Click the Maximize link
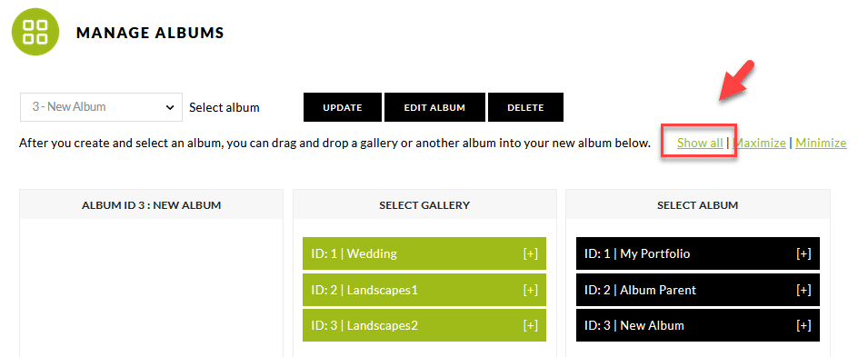The image size is (868, 357). [x=760, y=144]
